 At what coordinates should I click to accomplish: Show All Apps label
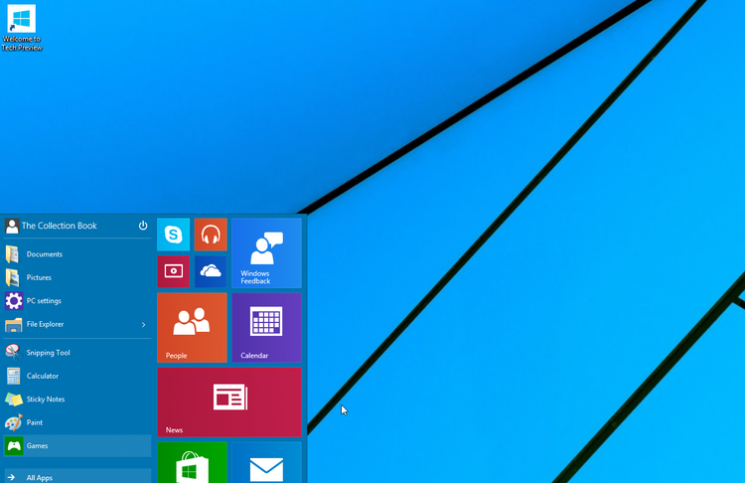[x=39, y=478]
